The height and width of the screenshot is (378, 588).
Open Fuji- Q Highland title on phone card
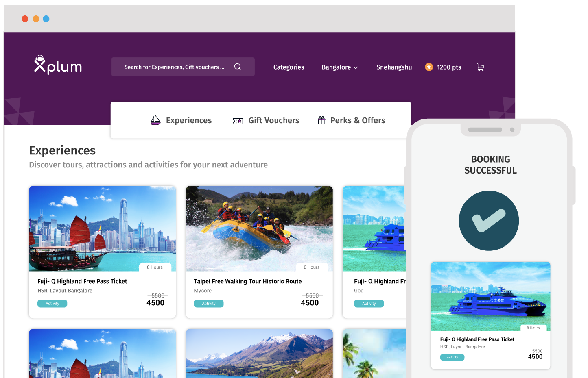[x=477, y=339]
